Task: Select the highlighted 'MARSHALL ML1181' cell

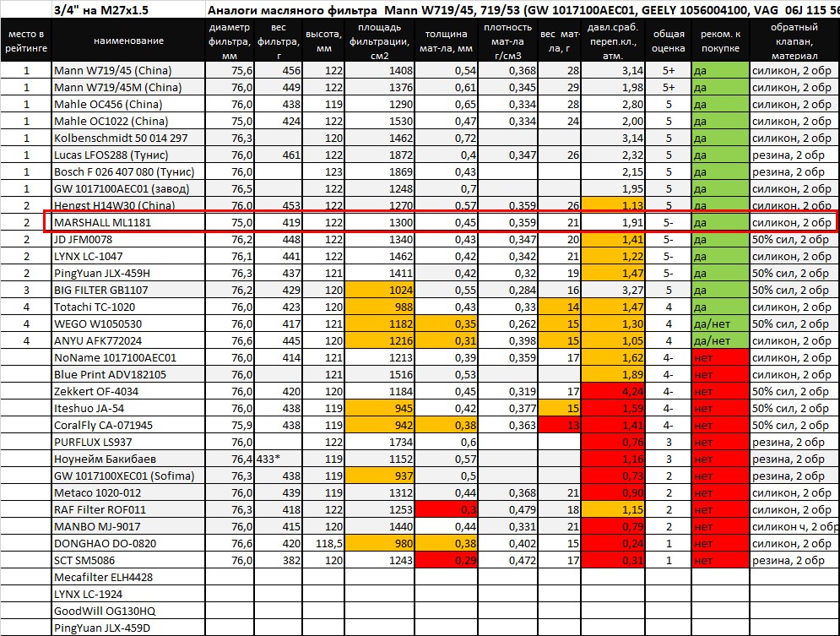Action: 128,222
